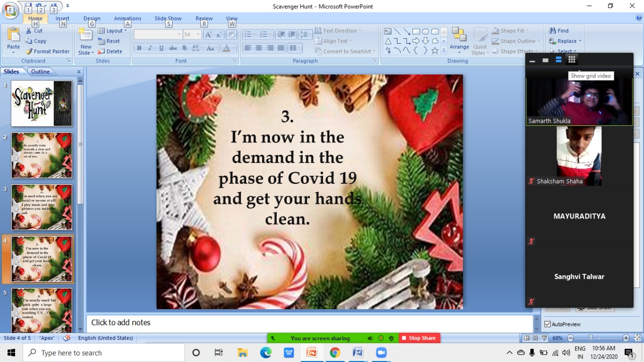Switch to Slide Sorter view in status bar
This screenshot has height=362, width=644.
pos(535,338)
